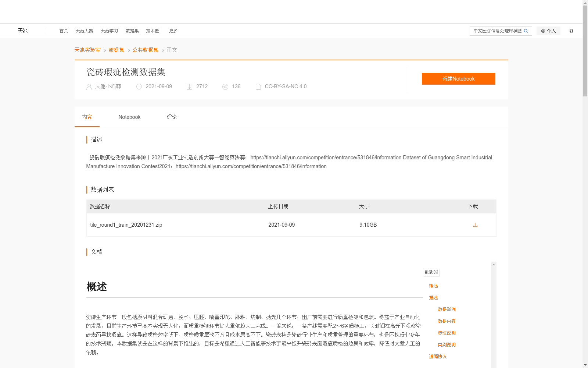
Task: Go to 数据集 breadcrumb link
Action: pos(116,50)
